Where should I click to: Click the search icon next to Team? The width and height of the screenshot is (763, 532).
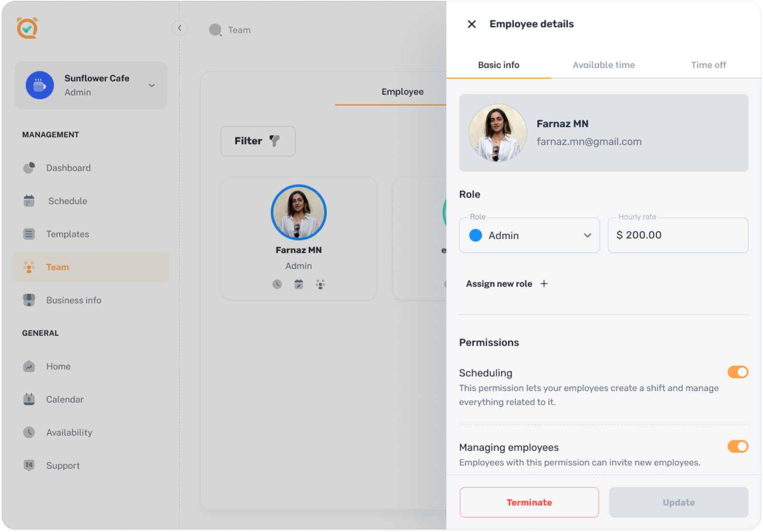tap(215, 30)
